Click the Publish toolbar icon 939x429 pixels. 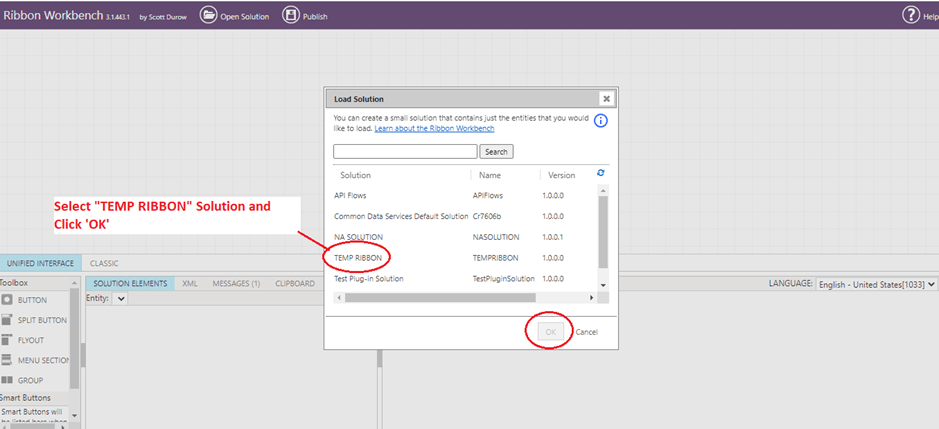[290, 15]
